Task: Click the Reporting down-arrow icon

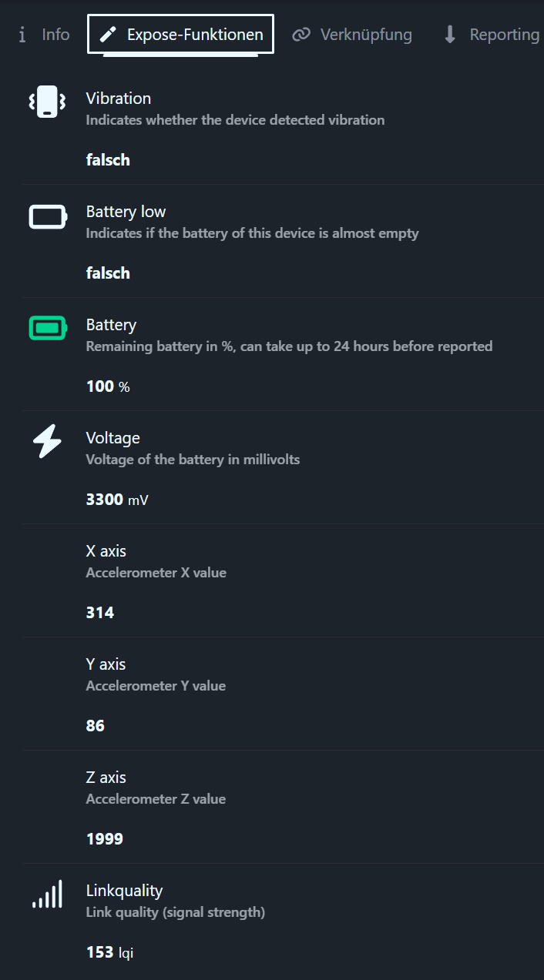Action: click(450, 35)
